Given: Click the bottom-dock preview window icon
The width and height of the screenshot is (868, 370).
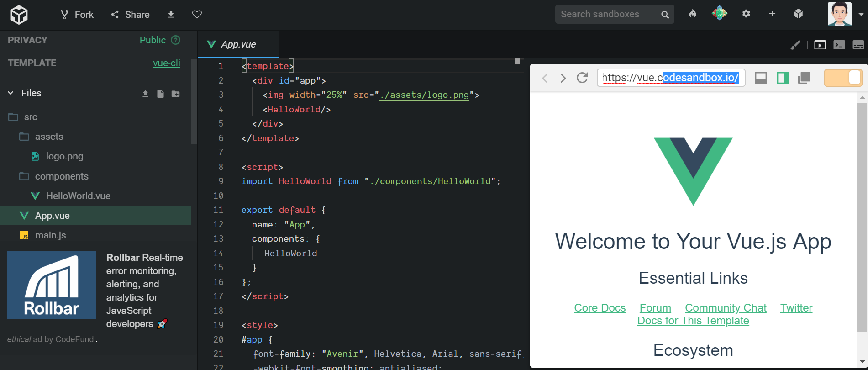Looking at the screenshot, I should coord(761,78).
